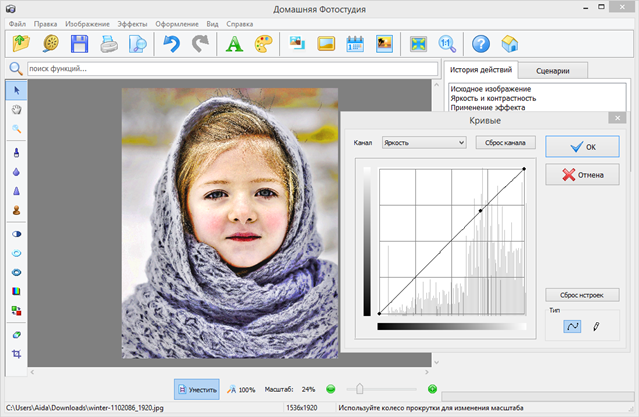Click the color replacement squares icon
This screenshot has height=417, width=639.
(16, 311)
